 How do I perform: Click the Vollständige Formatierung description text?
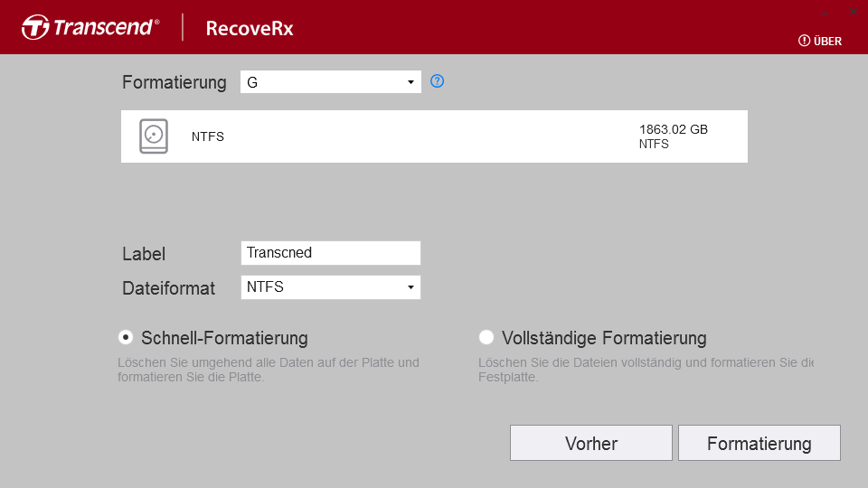[x=646, y=370]
